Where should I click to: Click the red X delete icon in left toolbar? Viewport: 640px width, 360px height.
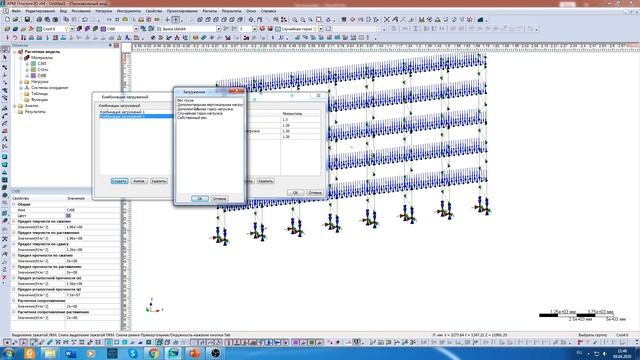(x=5, y=278)
